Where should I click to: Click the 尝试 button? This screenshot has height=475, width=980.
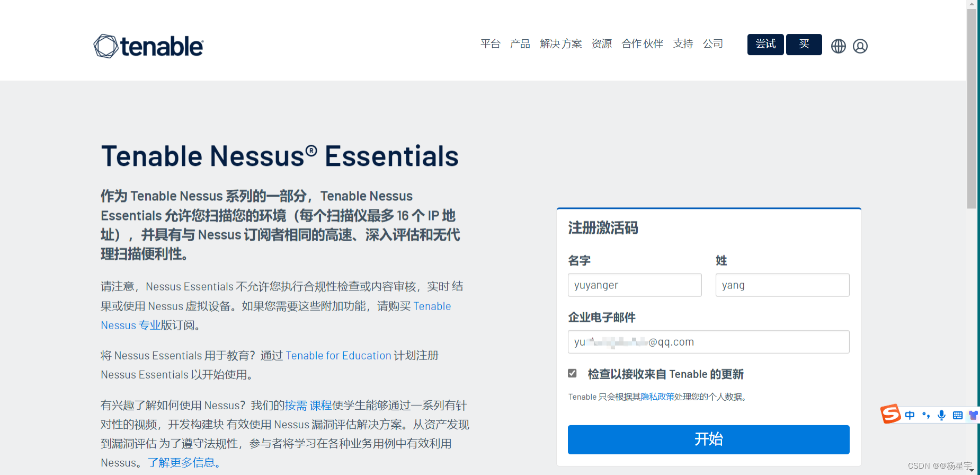coord(765,45)
